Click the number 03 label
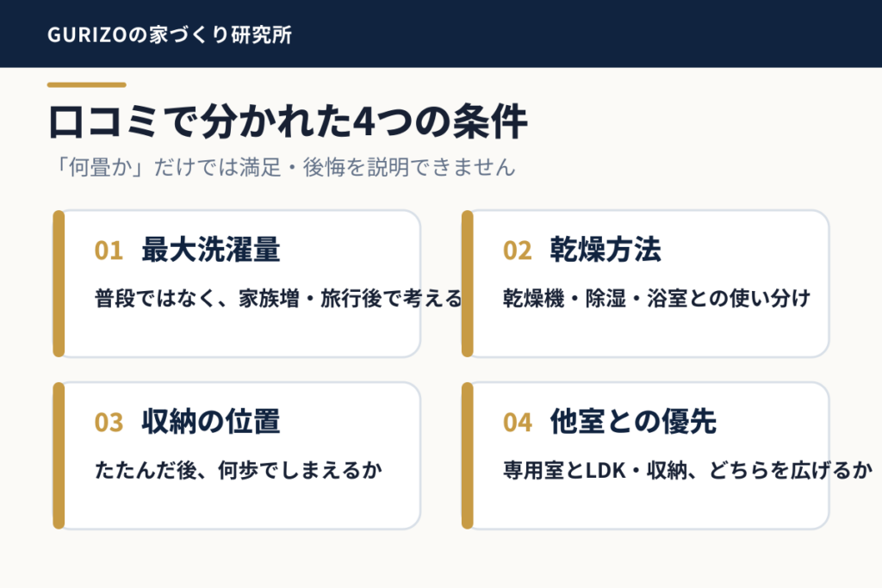Viewport: 882px width, 588px height. click(109, 423)
